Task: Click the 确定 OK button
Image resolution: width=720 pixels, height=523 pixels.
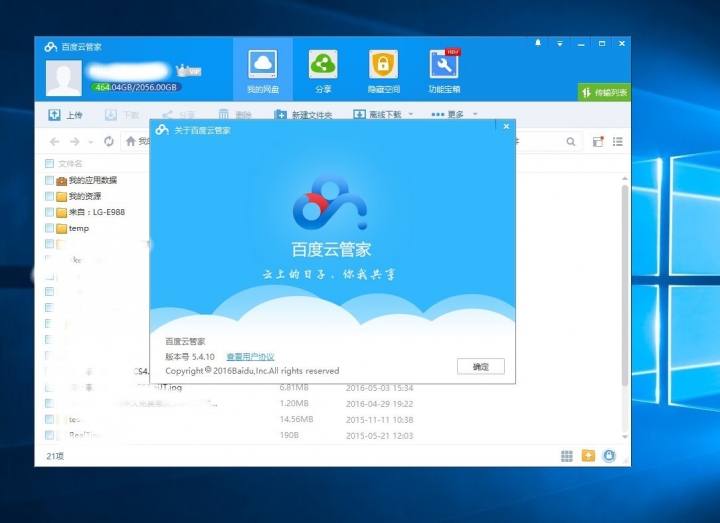Action: tap(481, 366)
